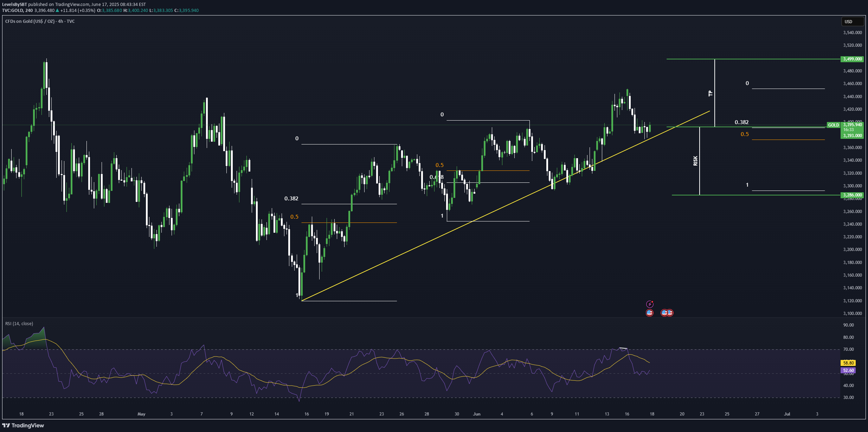Click date 20 on the time axis
Image resolution: width=868 pixels, height=432 pixels.
tap(682, 414)
